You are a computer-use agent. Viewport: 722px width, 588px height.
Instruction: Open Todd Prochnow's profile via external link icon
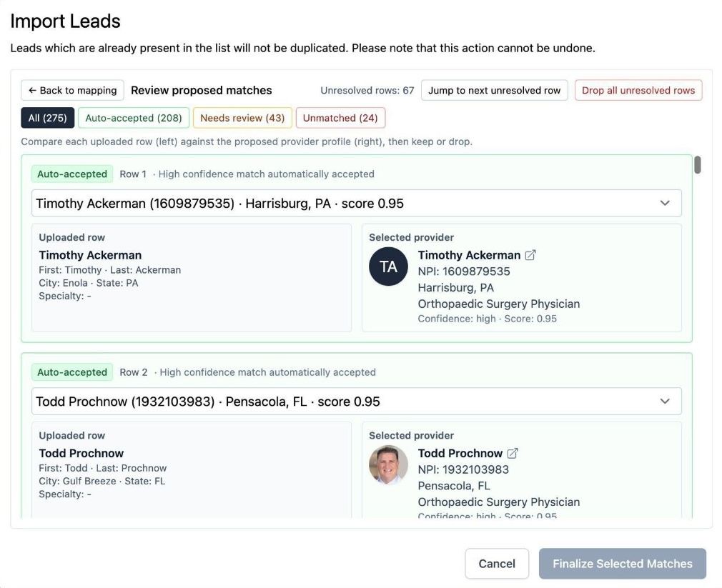click(x=513, y=454)
